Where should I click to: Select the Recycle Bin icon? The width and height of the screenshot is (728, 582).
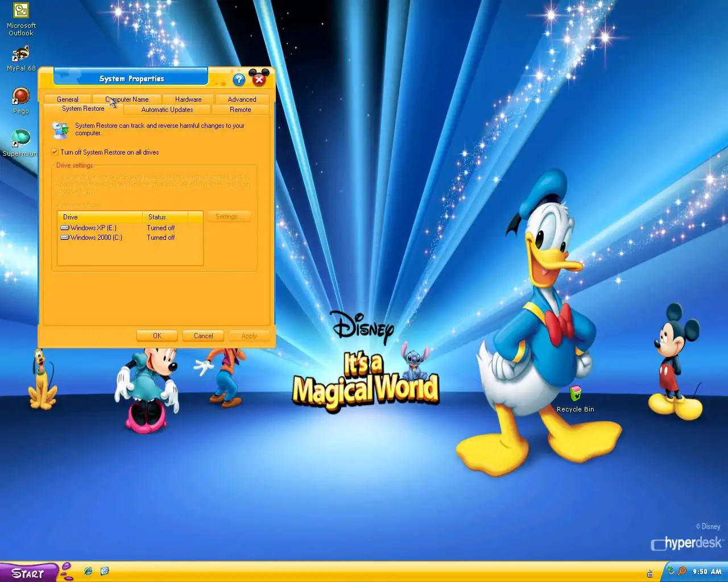(576, 398)
